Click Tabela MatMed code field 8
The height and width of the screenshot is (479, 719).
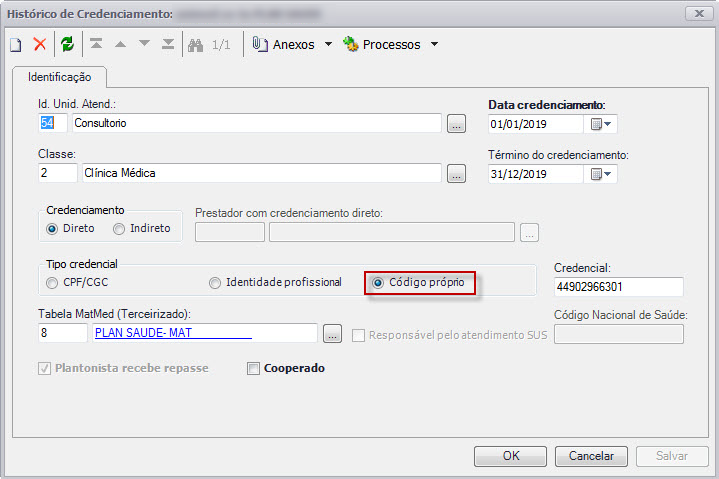(63, 333)
